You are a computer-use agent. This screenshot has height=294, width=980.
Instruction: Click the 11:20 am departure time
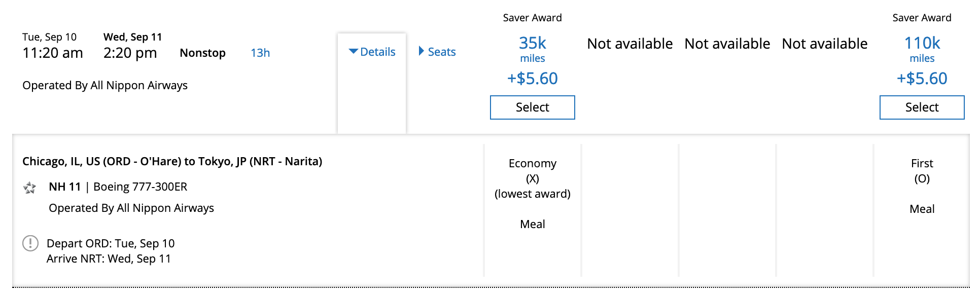pos(53,53)
